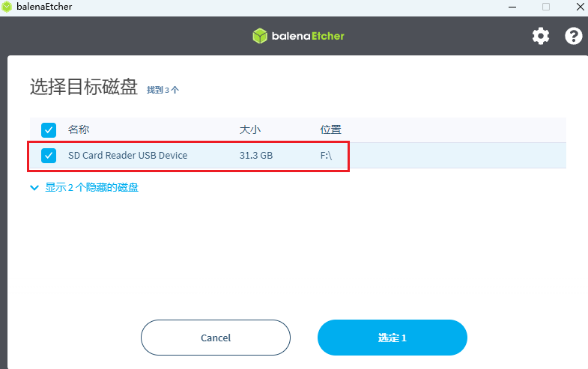Minimize the balenaEtcher window

coord(512,7)
